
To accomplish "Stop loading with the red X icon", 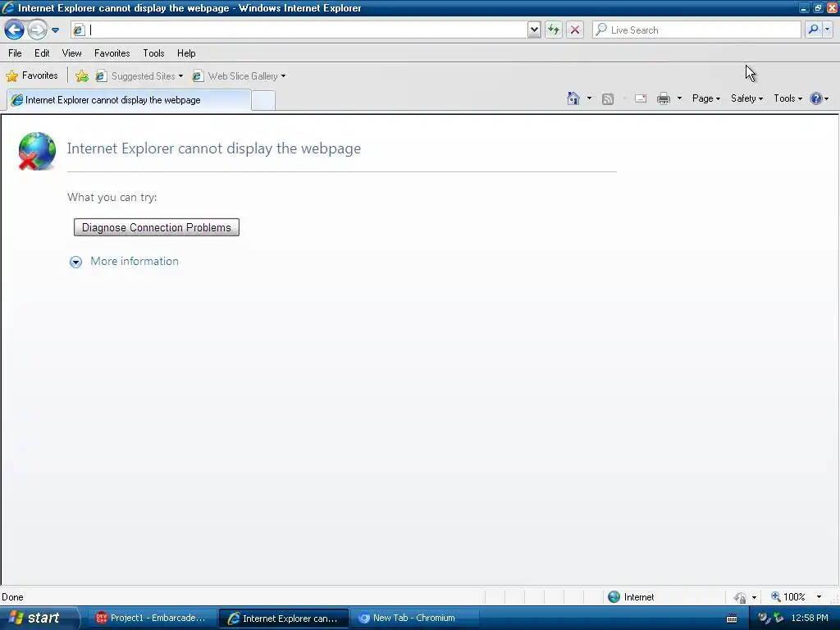I will 575,30.
